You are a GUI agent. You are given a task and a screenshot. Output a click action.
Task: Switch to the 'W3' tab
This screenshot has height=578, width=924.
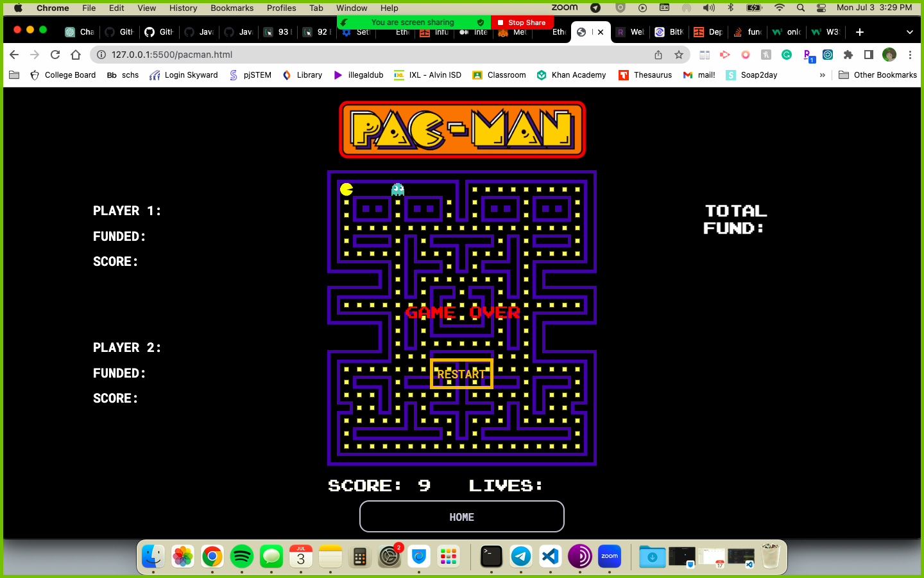(x=825, y=32)
